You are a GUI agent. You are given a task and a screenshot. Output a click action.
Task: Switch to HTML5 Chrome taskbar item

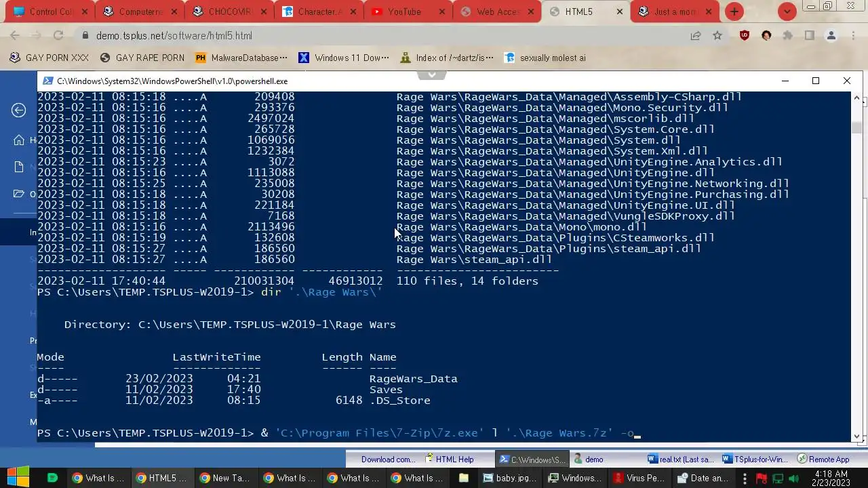[161, 478]
